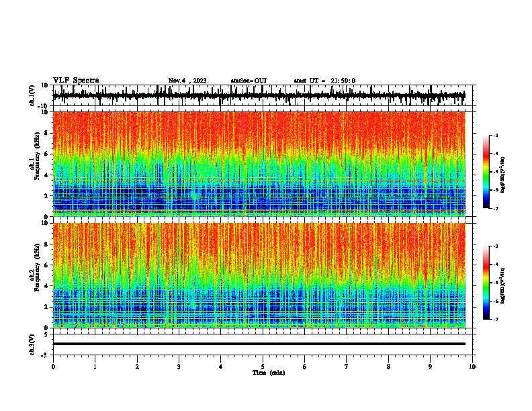Click the "-3" top label of ch.1 colorbar
The width and height of the screenshot is (532, 411).
496,136
